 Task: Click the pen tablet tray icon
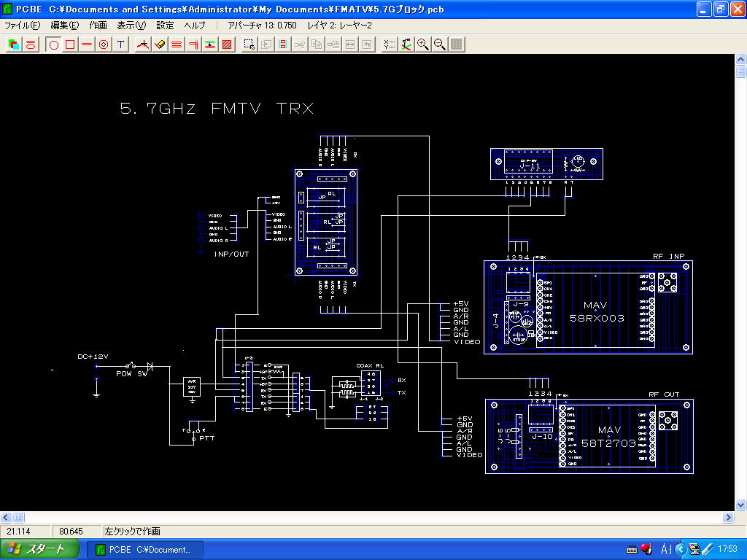click(x=708, y=550)
